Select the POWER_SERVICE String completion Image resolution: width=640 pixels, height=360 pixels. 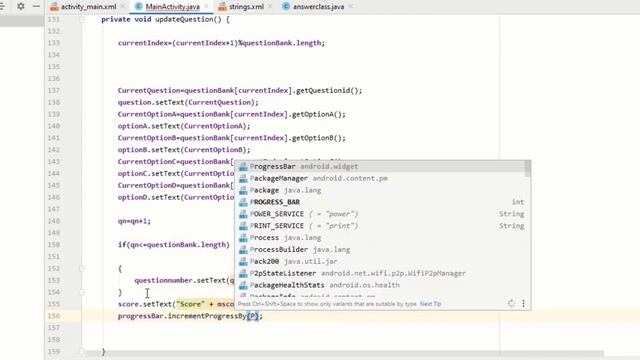coord(380,214)
